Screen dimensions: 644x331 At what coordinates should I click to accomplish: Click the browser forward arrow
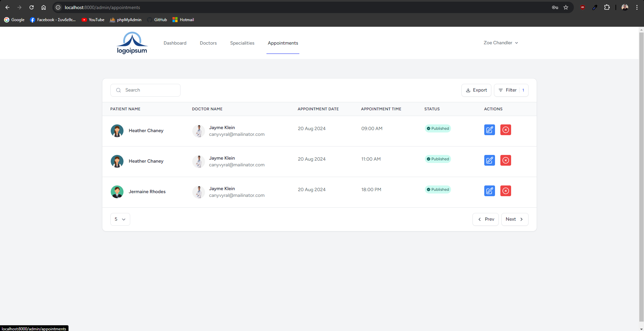[19, 7]
